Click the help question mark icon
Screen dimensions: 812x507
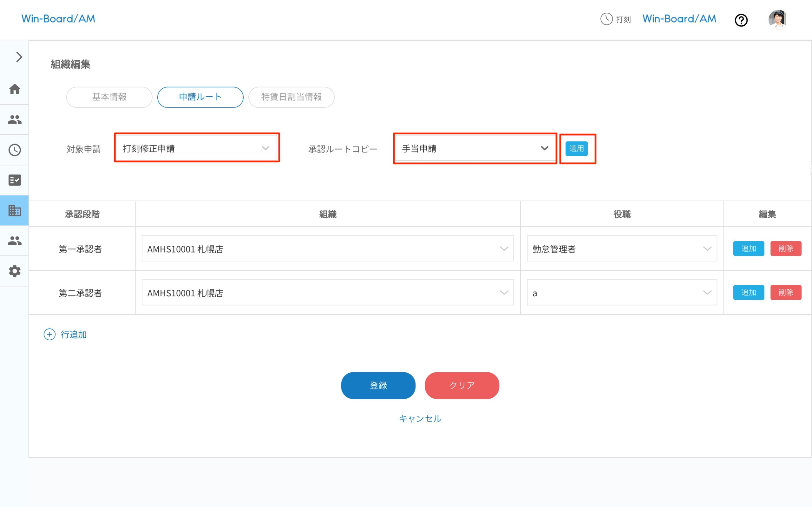741,20
